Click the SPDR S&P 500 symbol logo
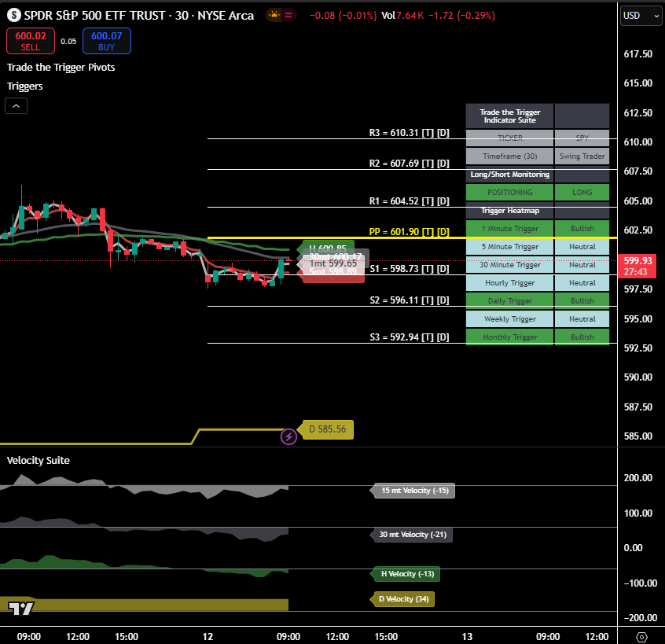 click(14, 16)
